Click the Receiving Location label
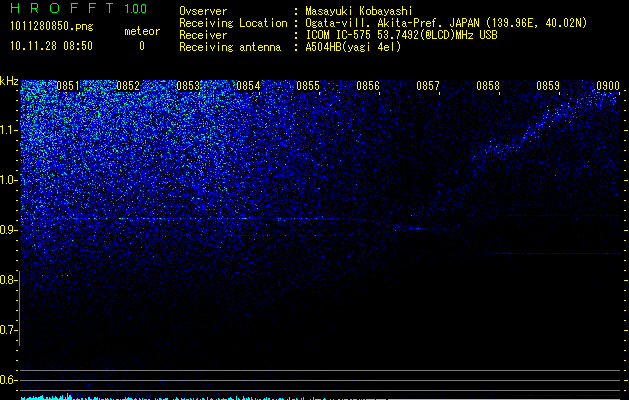This screenshot has width=629, height=400. click(x=233, y=23)
